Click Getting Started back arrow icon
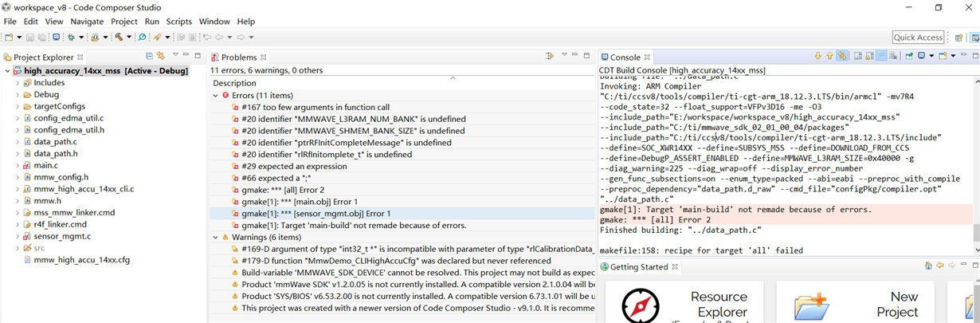980x323 pixels. click(940, 266)
